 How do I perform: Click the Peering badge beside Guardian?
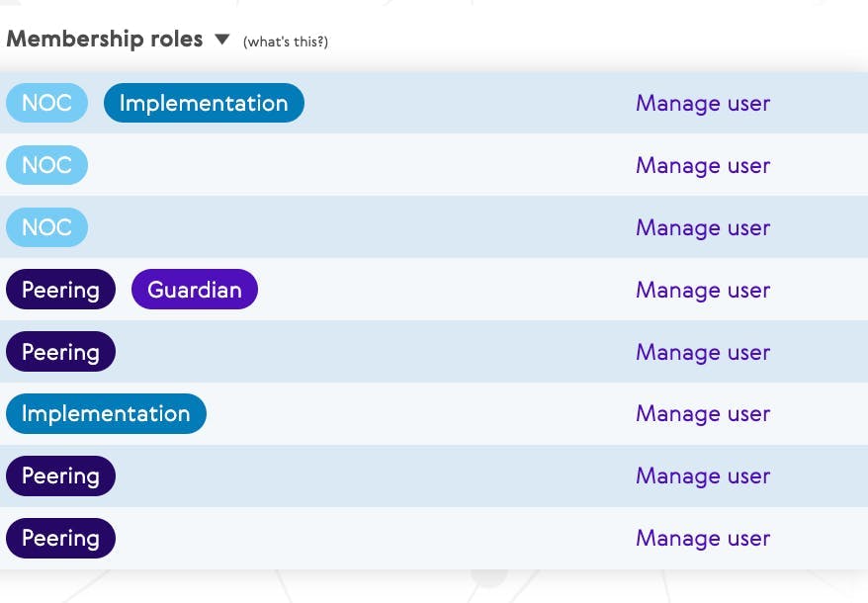tap(61, 290)
